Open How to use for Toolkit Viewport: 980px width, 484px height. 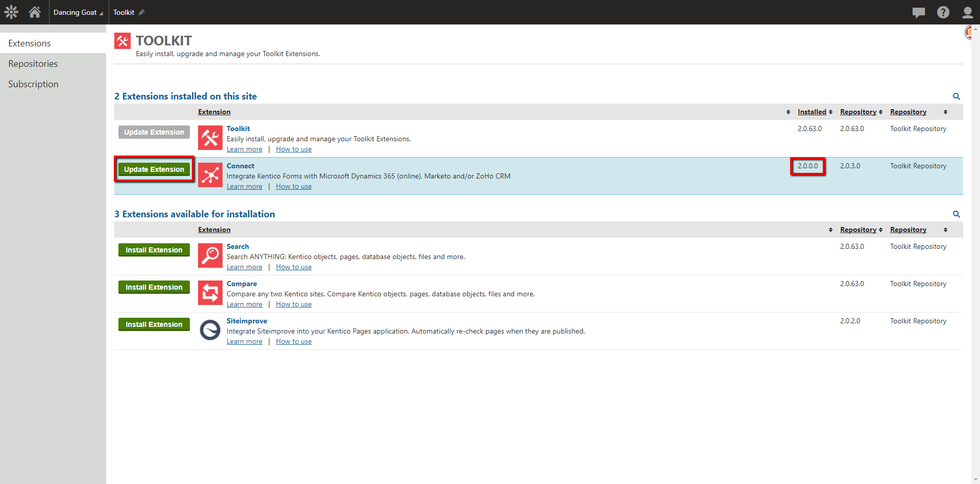click(x=293, y=149)
